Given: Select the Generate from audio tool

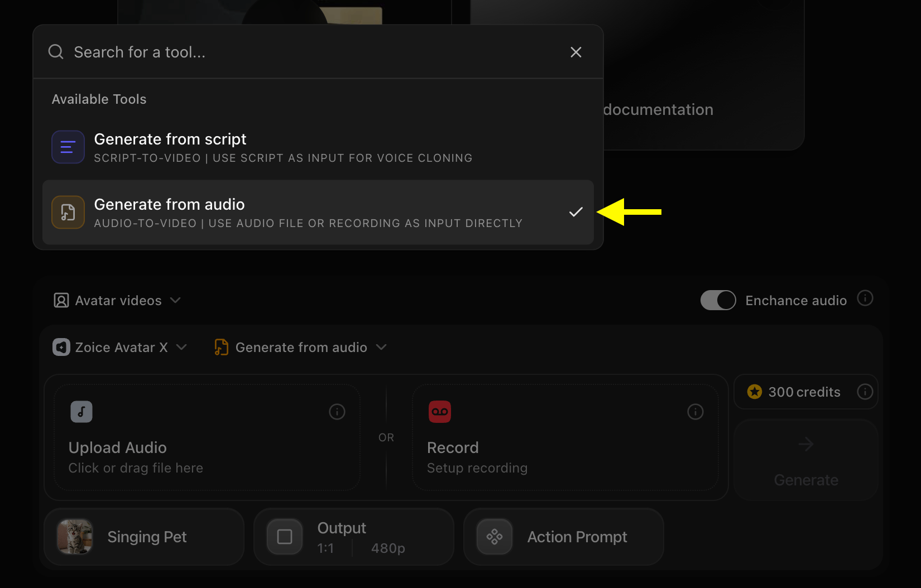Looking at the screenshot, I should point(318,212).
